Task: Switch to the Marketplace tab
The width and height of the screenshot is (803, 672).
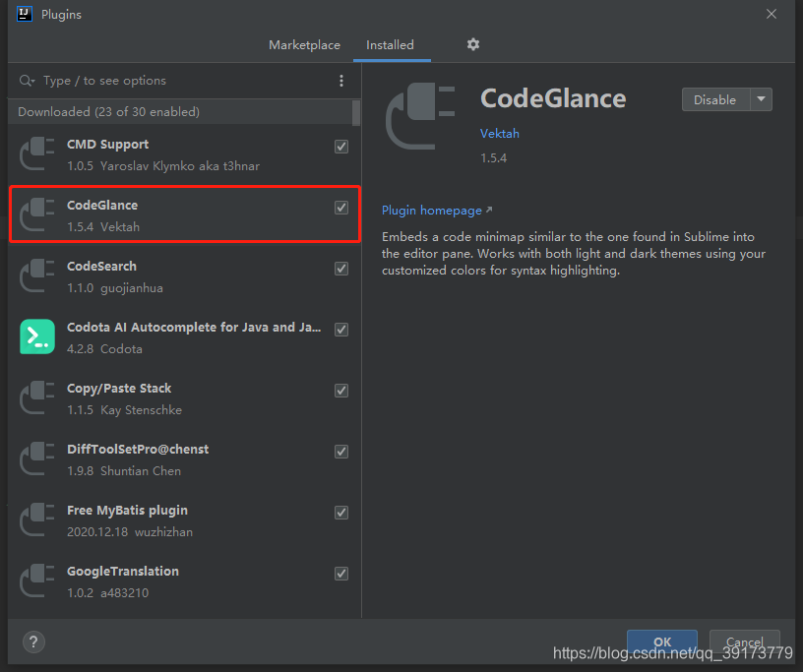Action: 305,45
